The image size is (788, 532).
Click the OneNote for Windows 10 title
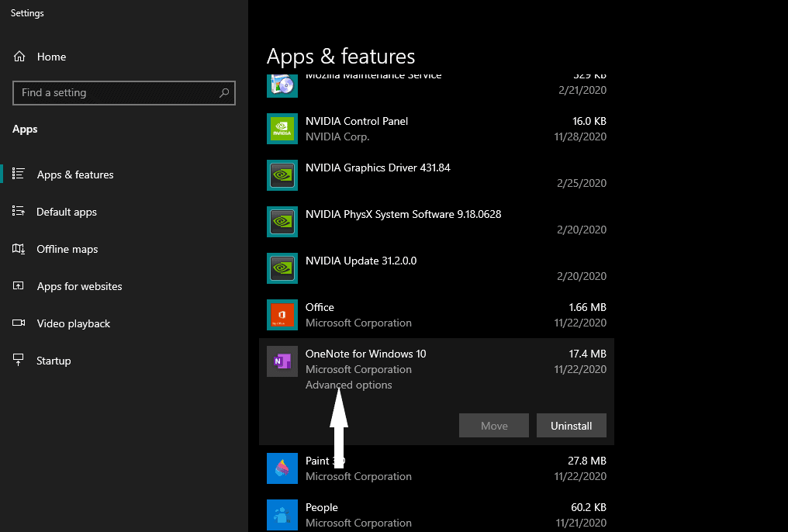tap(366, 354)
